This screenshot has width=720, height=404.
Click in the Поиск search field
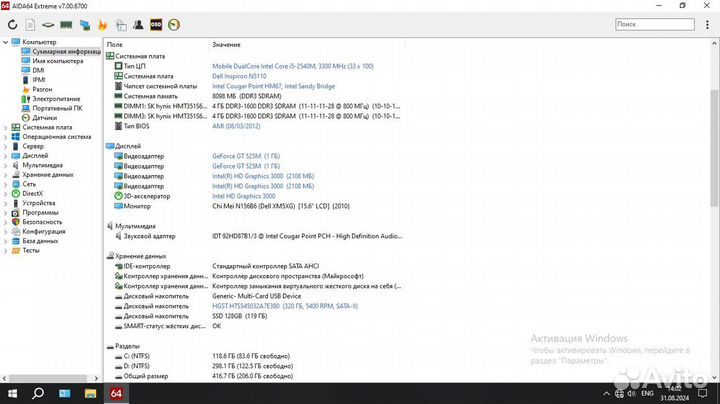(x=655, y=24)
